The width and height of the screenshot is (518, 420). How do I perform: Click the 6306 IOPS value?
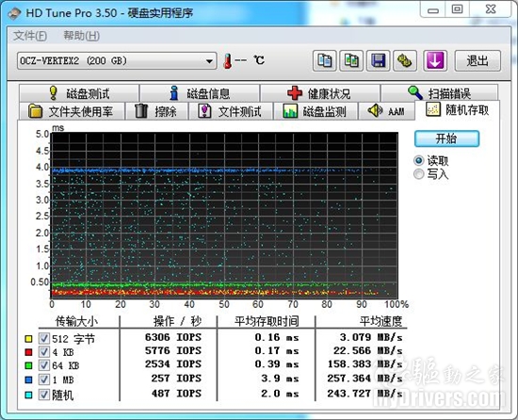coord(173,337)
